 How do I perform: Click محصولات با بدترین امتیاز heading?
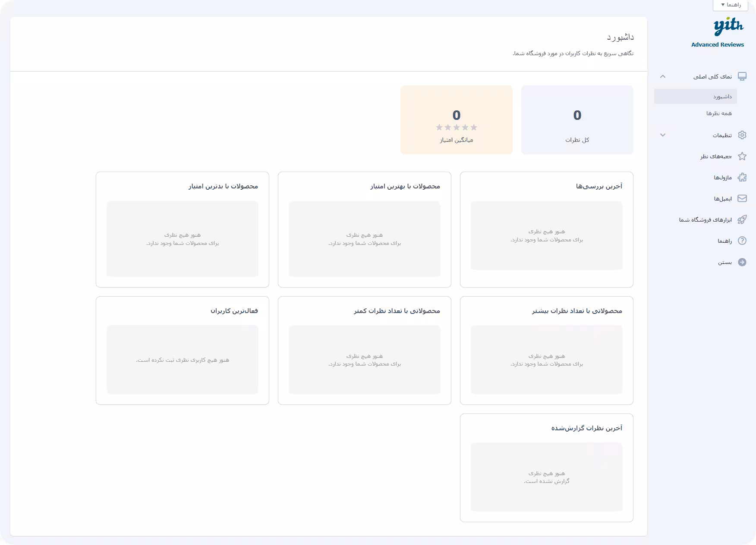point(223,186)
